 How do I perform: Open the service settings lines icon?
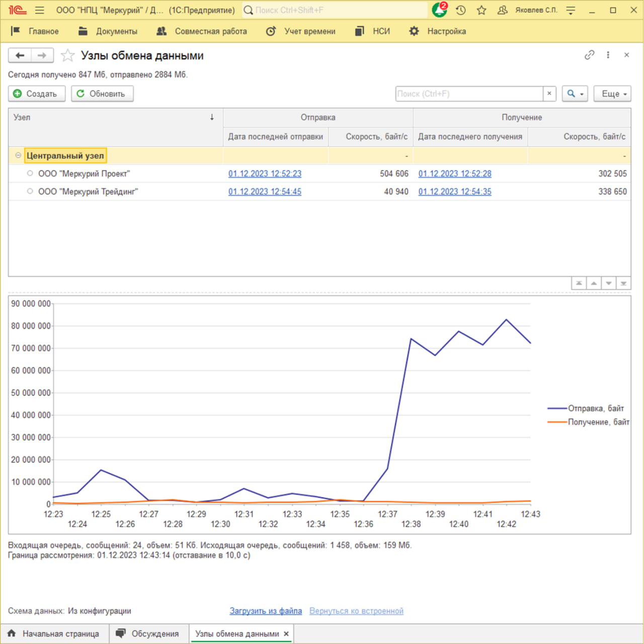pyautogui.click(x=571, y=10)
